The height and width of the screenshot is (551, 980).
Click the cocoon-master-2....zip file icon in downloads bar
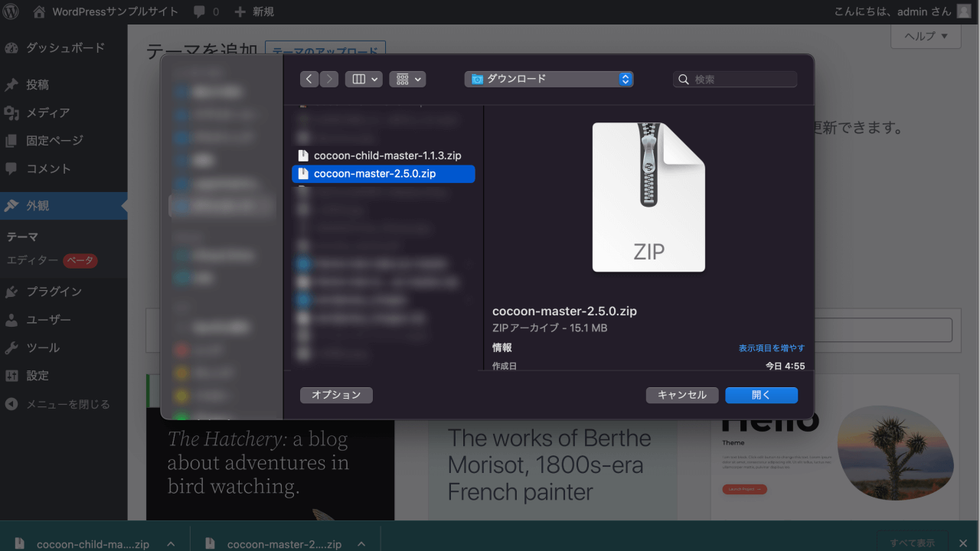211,544
